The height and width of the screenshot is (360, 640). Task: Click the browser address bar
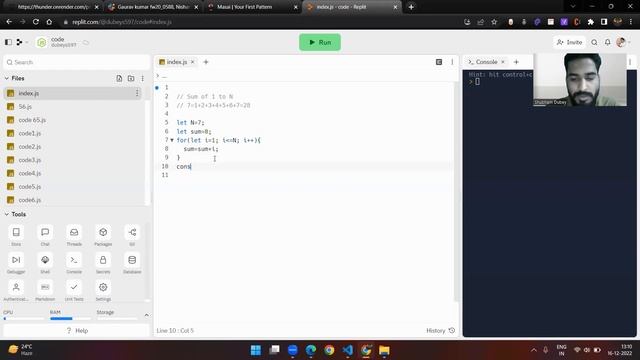261,22
